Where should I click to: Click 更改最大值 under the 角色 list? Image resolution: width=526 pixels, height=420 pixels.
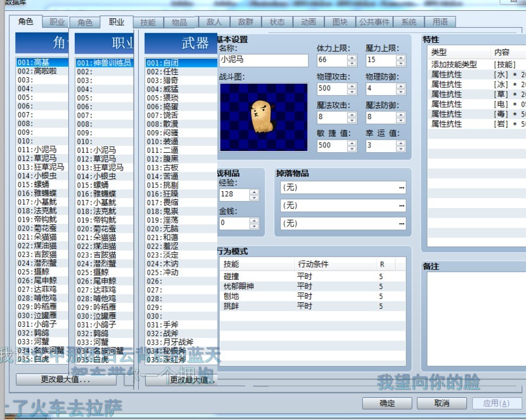(66, 379)
